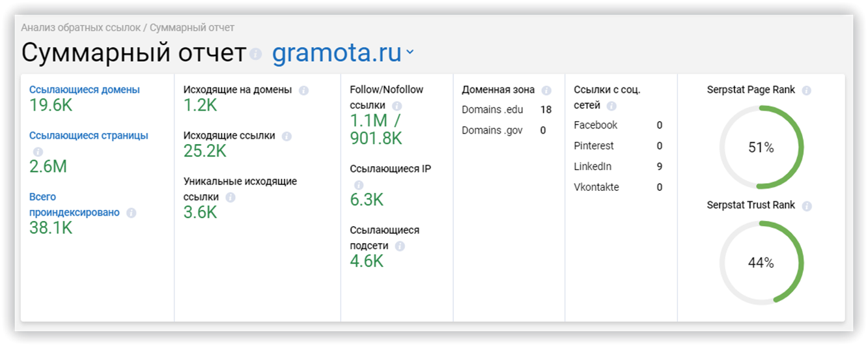This screenshot has width=868, height=346.
Task: Open the gramota.ru domain dropdown chevron
Action: coord(410,53)
